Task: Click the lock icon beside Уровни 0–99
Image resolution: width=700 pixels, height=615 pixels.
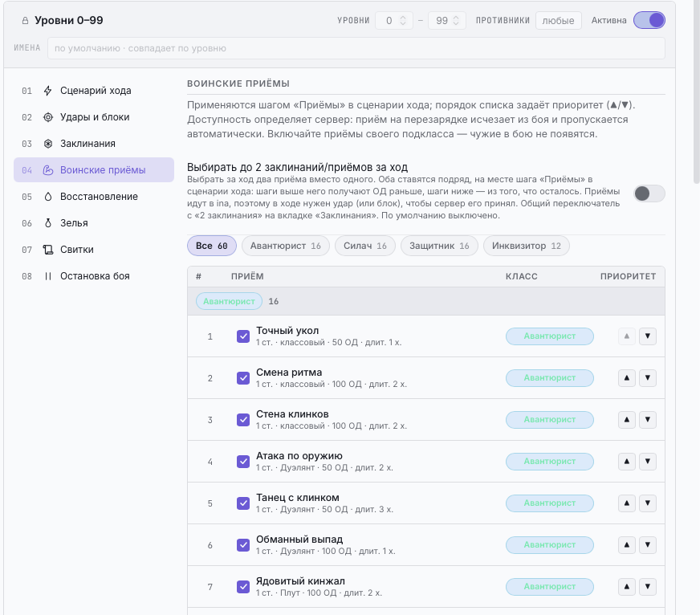Action: click(26, 21)
